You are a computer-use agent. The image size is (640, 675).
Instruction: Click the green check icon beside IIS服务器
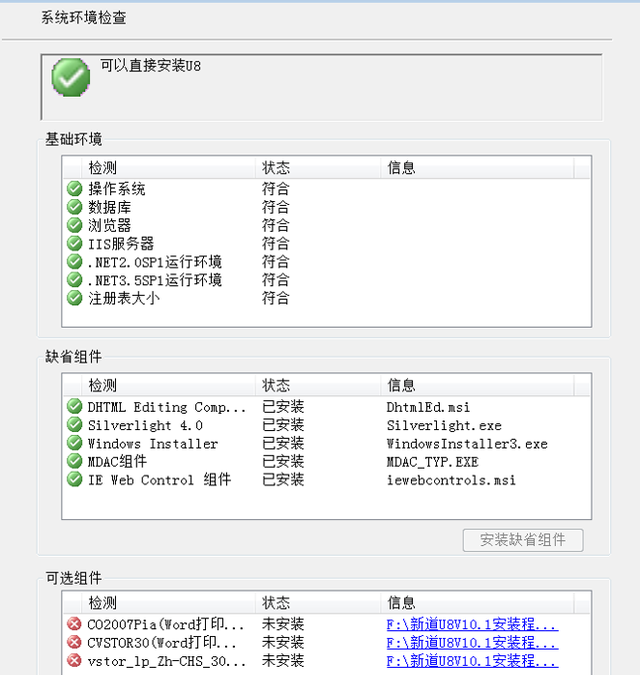74,243
